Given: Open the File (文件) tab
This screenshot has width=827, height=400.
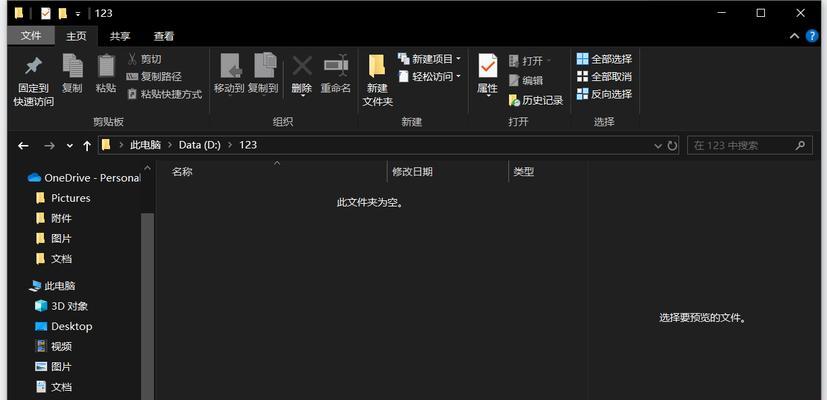Looking at the screenshot, I should [x=31, y=36].
